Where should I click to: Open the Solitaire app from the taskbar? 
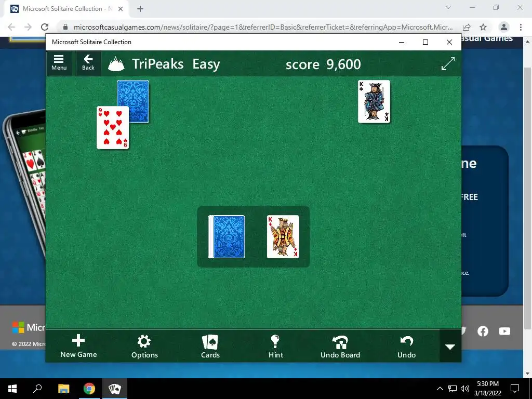pyautogui.click(x=115, y=389)
